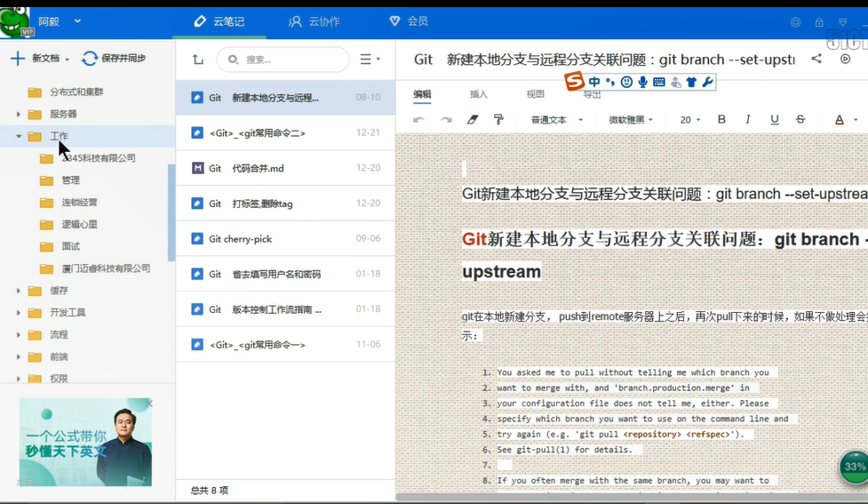Expand the 缓存 folder

tap(19, 290)
